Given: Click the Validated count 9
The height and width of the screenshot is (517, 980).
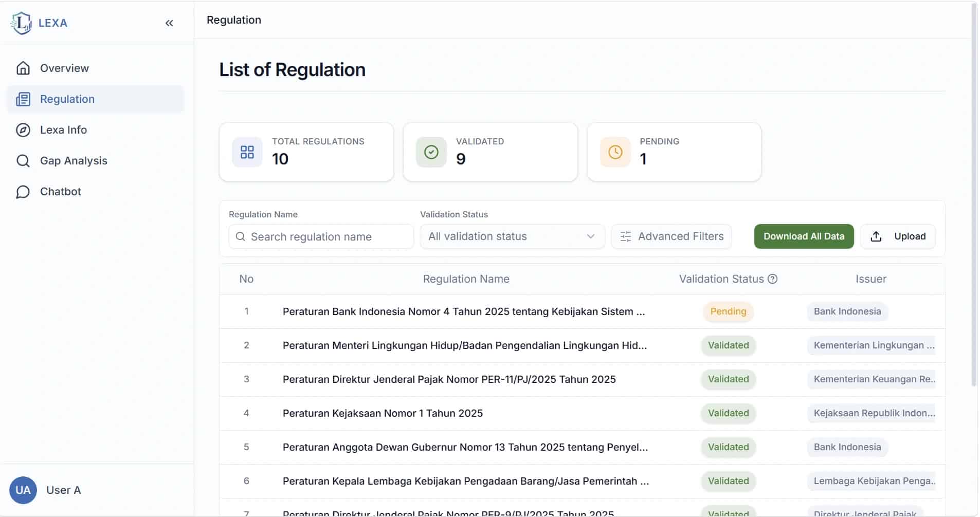Looking at the screenshot, I should [x=461, y=159].
